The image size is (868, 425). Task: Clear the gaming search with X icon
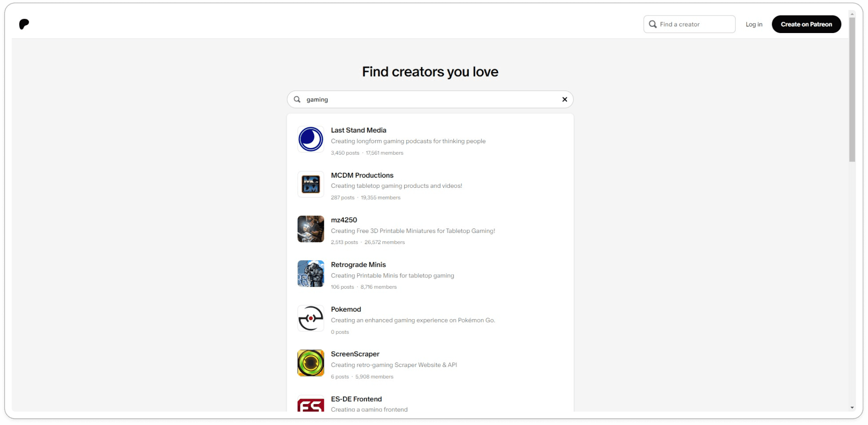(x=565, y=100)
